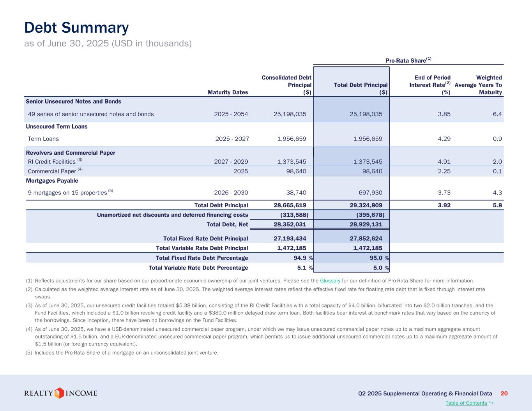Screen dimensions: 532x411
Task: Open the Glossary link in footnote 1
Action: [x=330, y=280]
